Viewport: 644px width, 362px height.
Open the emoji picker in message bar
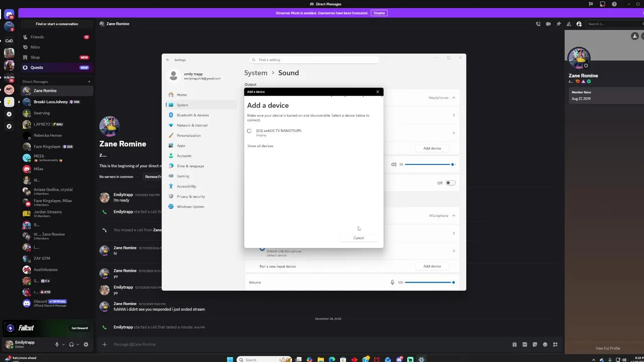click(545, 344)
